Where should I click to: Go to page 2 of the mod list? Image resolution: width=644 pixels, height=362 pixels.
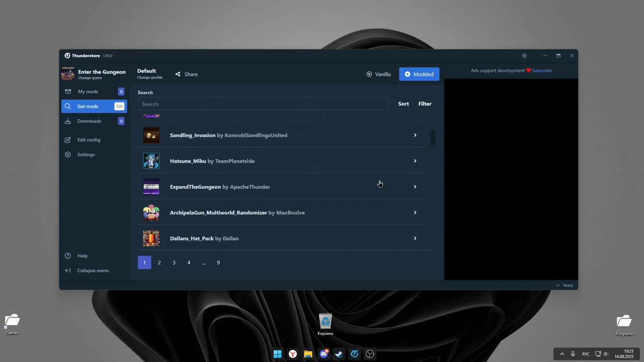pyautogui.click(x=159, y=262)
